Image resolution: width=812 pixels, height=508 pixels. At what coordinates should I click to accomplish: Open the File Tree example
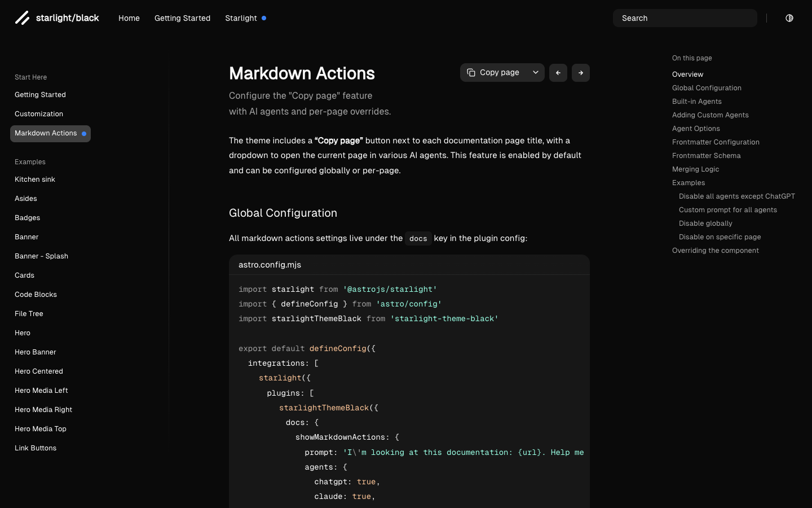click(x=29, y=314)
